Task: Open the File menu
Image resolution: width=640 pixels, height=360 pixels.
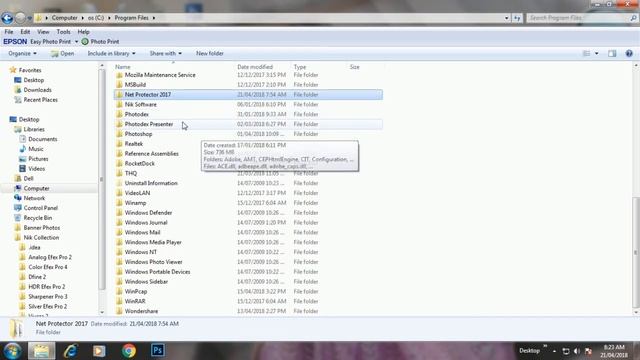Action: (9, 32)
